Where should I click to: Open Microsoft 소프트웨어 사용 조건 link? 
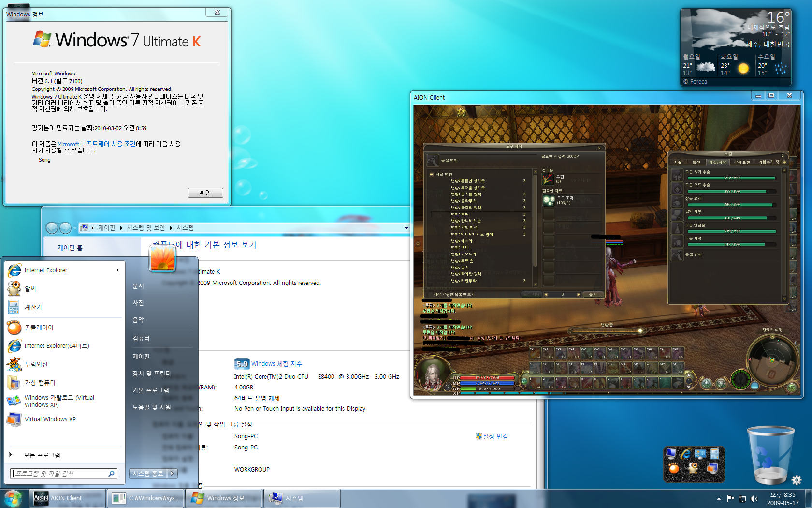[x=96, y=144]
